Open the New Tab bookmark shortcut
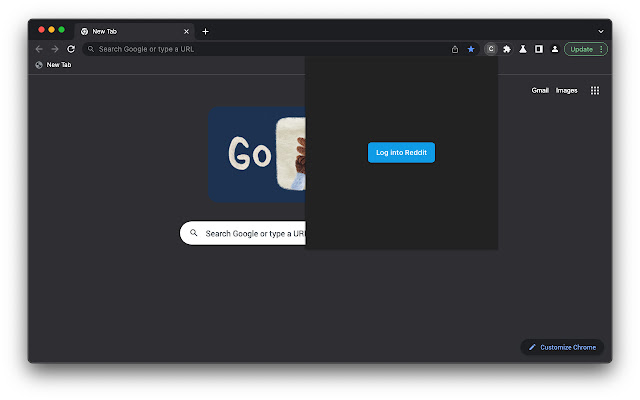The height and width of the screenshot is (400, 640). 53,64
